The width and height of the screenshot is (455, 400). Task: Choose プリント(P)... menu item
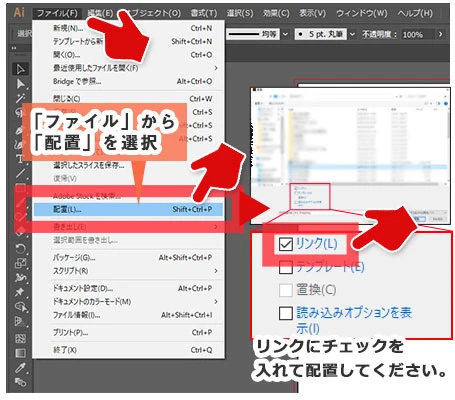pyautogui.click(x=128, y=333)
